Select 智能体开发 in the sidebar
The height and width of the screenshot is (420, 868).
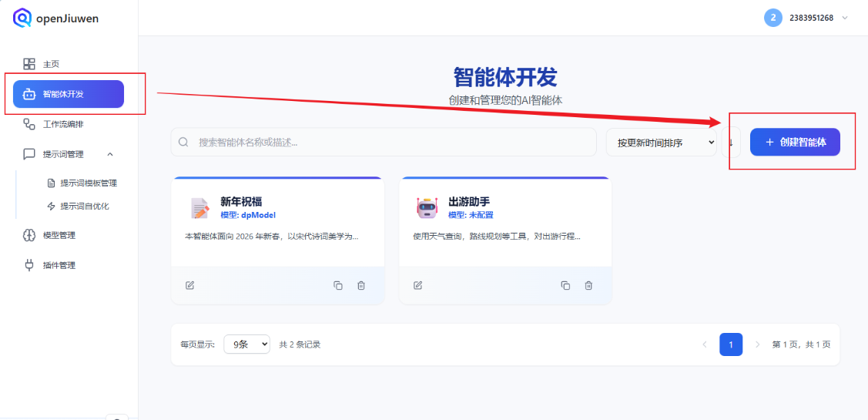tap(69, 94)
